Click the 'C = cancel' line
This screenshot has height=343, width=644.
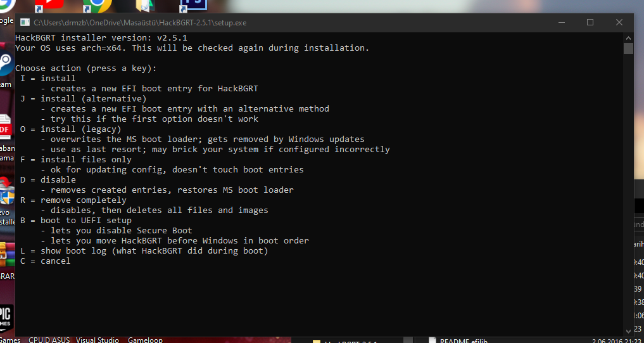click(45, 261)
